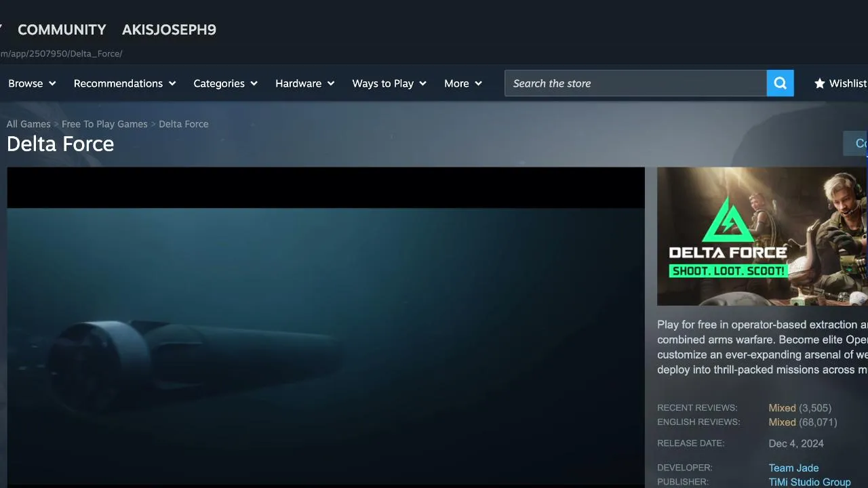The image size is (868, 488).
Task: Expand the Ways to Play dropdown
Action: [x=389, y=83]
